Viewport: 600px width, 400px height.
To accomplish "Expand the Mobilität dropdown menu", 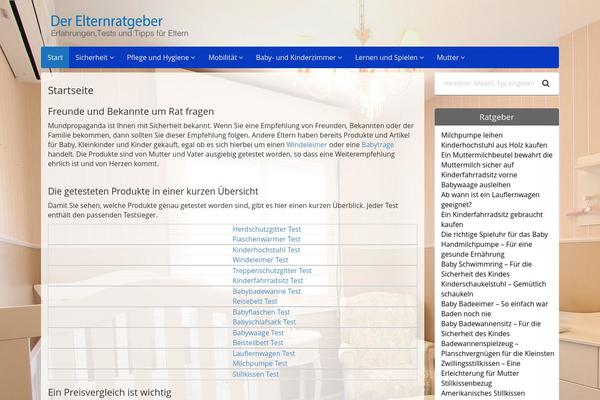I will (x=225, y=57).
